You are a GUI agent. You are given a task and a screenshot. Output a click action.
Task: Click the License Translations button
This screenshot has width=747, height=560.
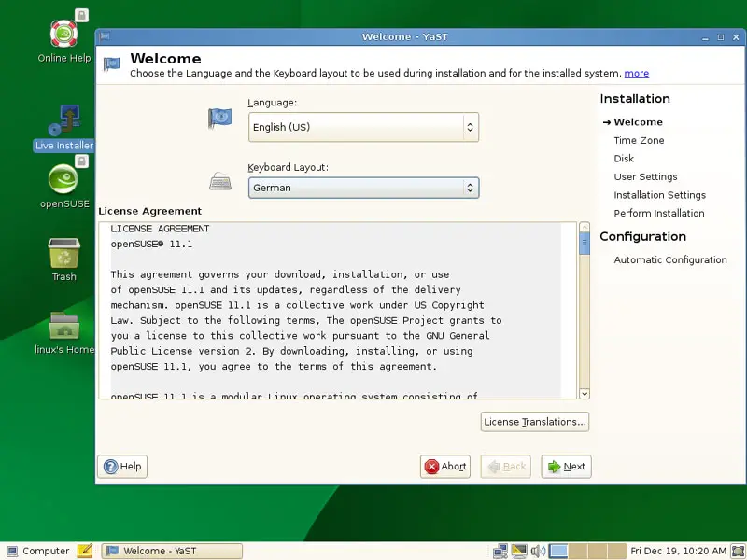point(534,422)
